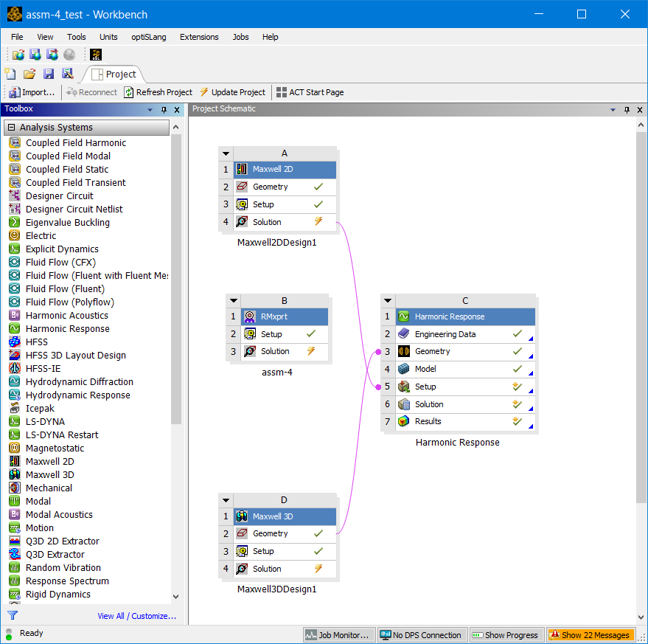648x644 pixels.
Task: Close the Toolbox pane
Action: click(x=177, y=110)
